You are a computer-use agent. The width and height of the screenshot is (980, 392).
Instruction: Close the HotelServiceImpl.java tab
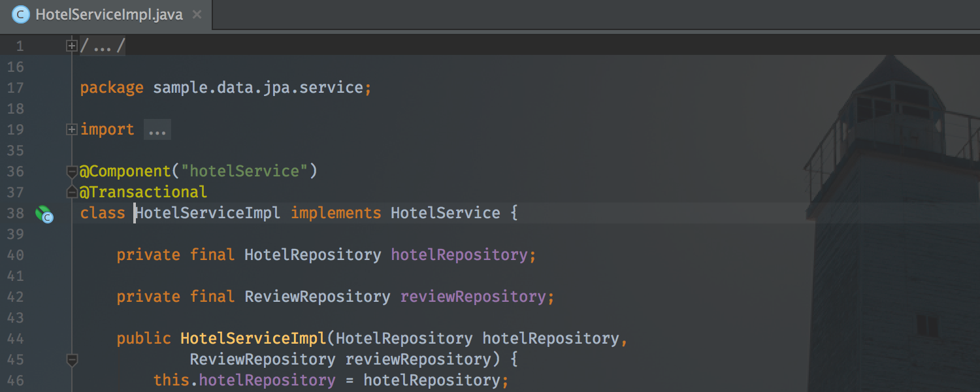point(198,14)
